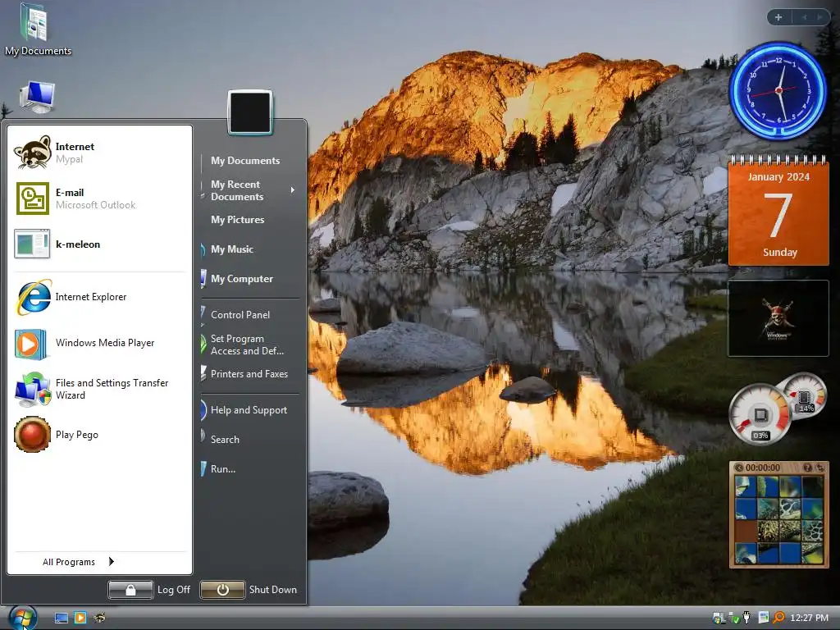Viewport: 840px width, 630px height.
Task: Click the sidebar next arrow
Action: coord(819,17)
